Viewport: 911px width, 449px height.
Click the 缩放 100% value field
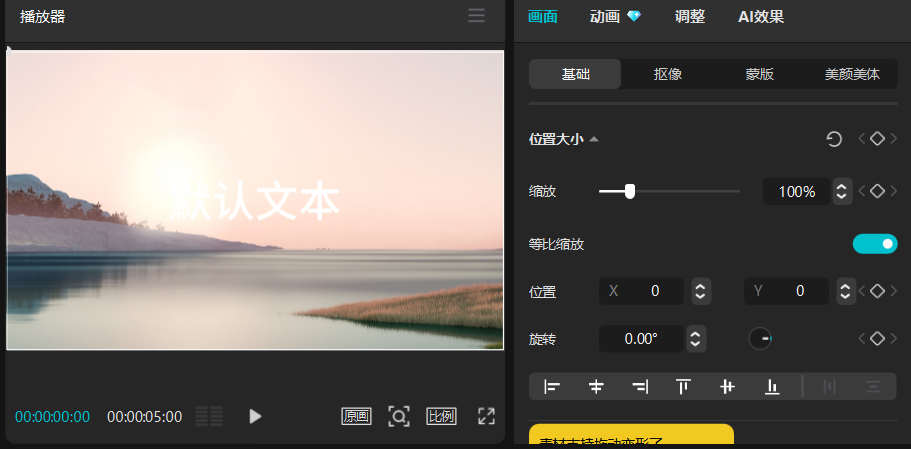[x=797, y=191]
